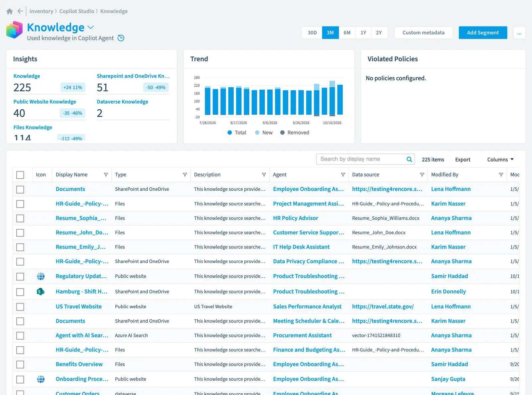Screen dimensions: 532x395
Task: Click the globe icon for Regulatory Updates row
Action: coord(41,276)
